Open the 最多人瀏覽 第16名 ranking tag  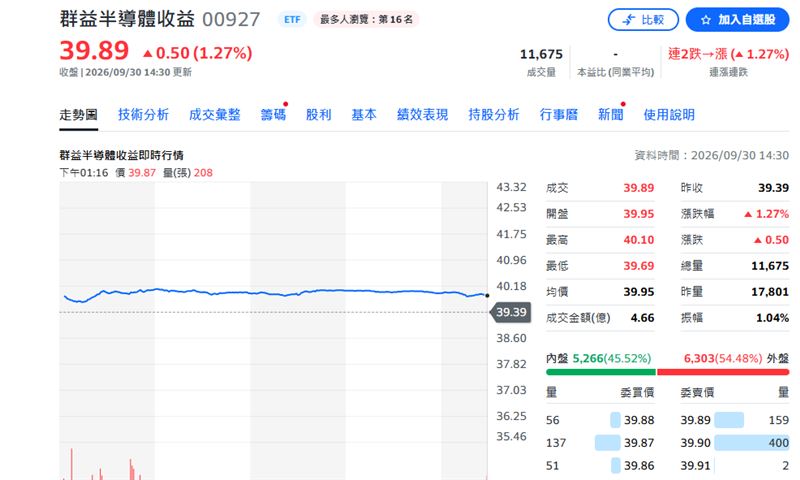click(x=366, y=20)
